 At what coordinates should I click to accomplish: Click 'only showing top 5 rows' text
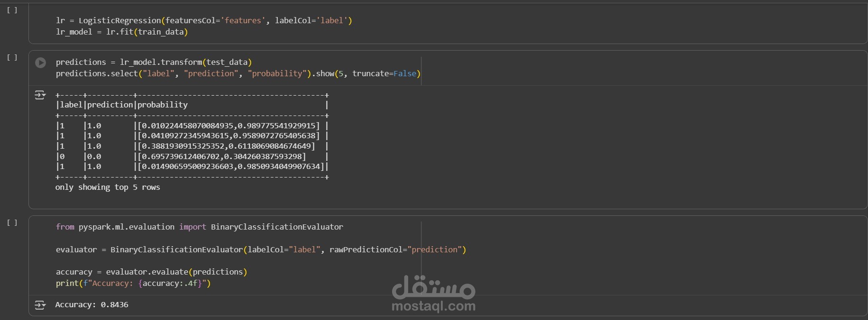108,187
